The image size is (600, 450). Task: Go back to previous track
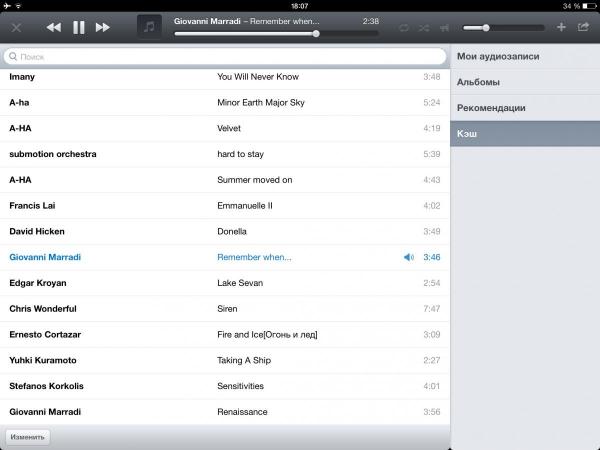pyautogui.click(x=54, y=28)
